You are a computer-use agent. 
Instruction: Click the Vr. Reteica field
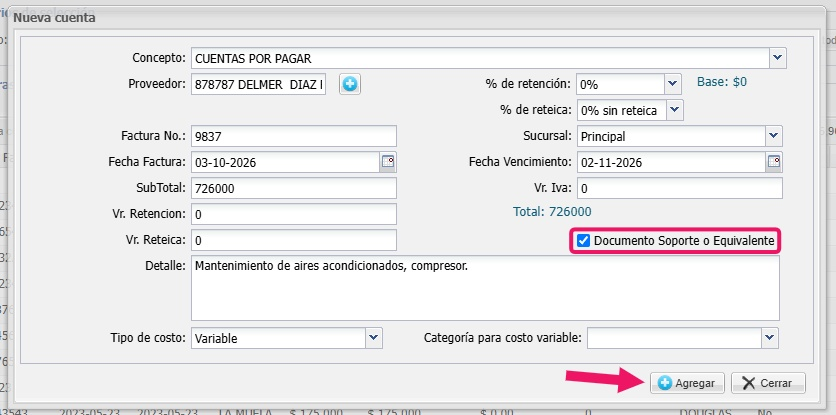click(294, 240)
